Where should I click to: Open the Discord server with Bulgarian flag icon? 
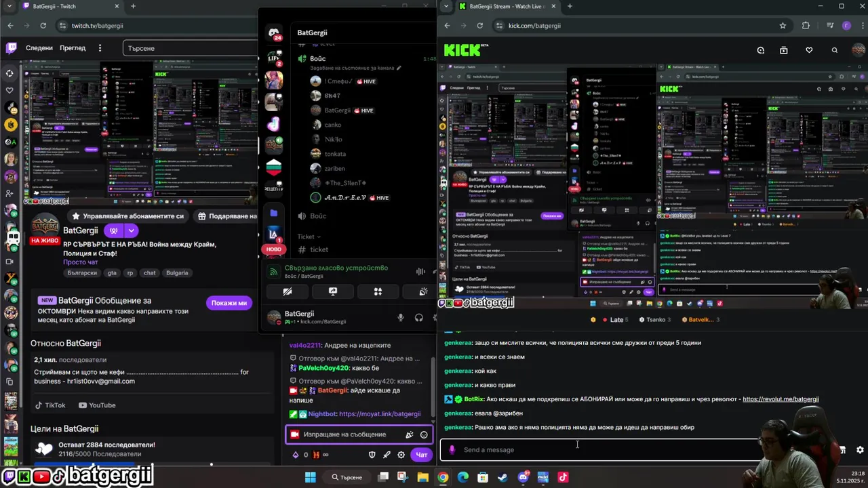coord(274,166)
